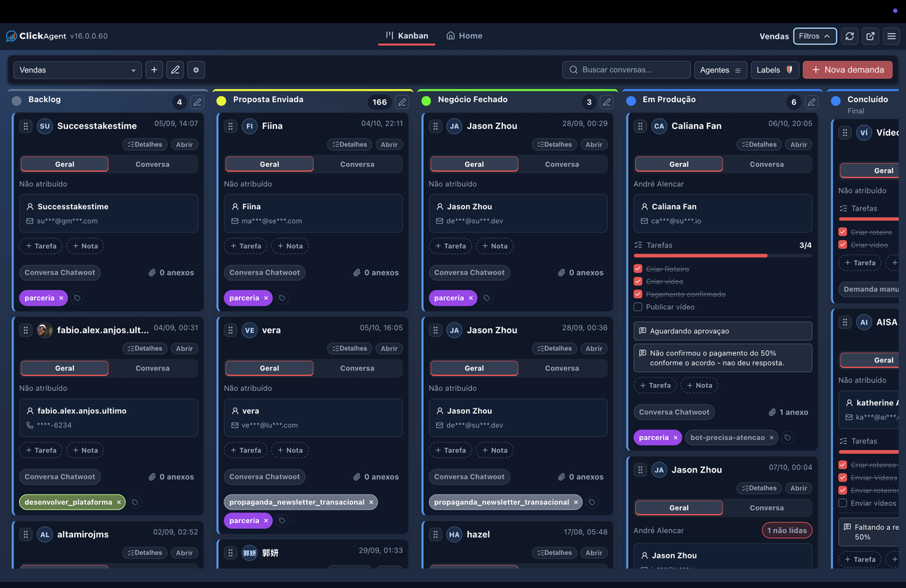Screen dimensions: 906x588
Task: Click Abrir on fabio.alex.anjos card
Action: click(185, 349)
